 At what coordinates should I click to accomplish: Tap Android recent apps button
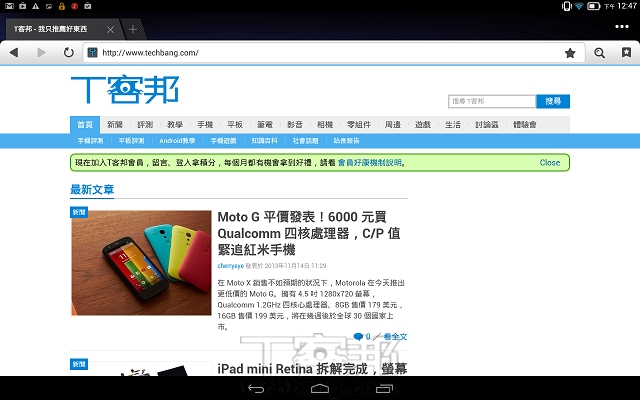[384, 389]
